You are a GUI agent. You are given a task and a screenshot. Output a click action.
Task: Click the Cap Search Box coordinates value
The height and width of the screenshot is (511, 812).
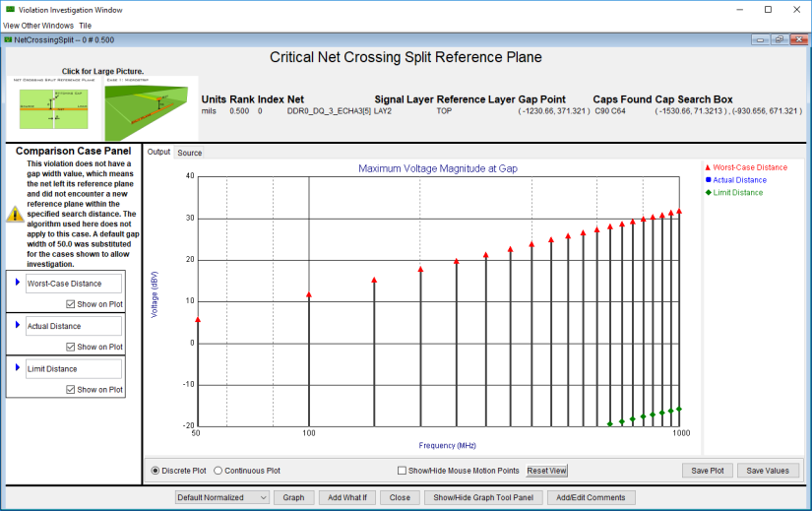pyautogui.click(x=728, y=111)
